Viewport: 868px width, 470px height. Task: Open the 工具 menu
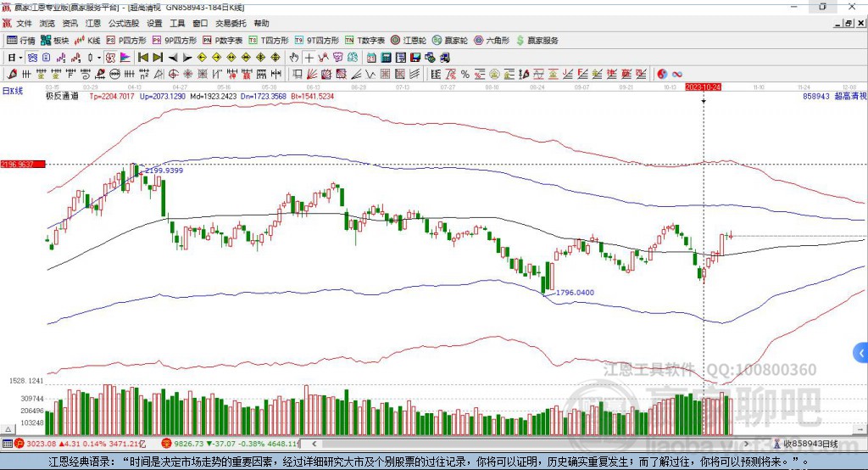point(177,23)
